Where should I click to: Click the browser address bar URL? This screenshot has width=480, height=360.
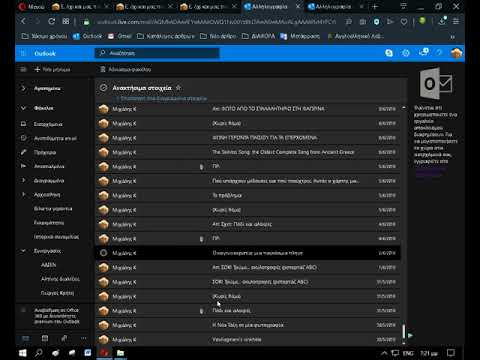click(x=216, y=22)
